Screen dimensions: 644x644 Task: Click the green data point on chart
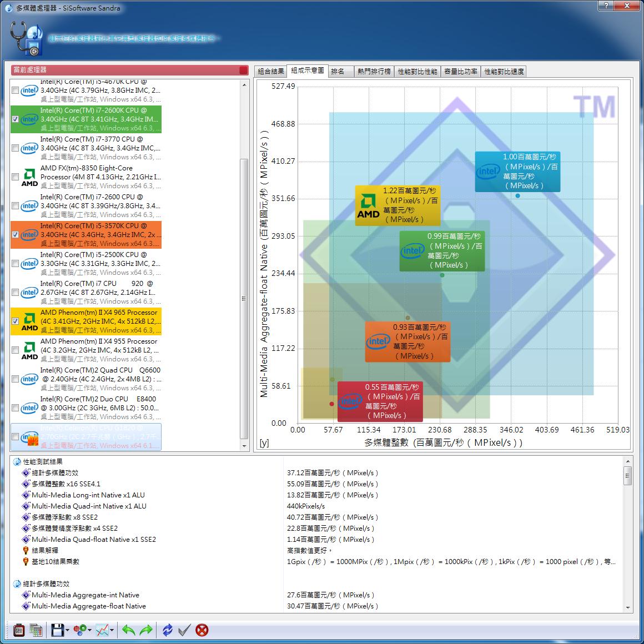(442, 275)
